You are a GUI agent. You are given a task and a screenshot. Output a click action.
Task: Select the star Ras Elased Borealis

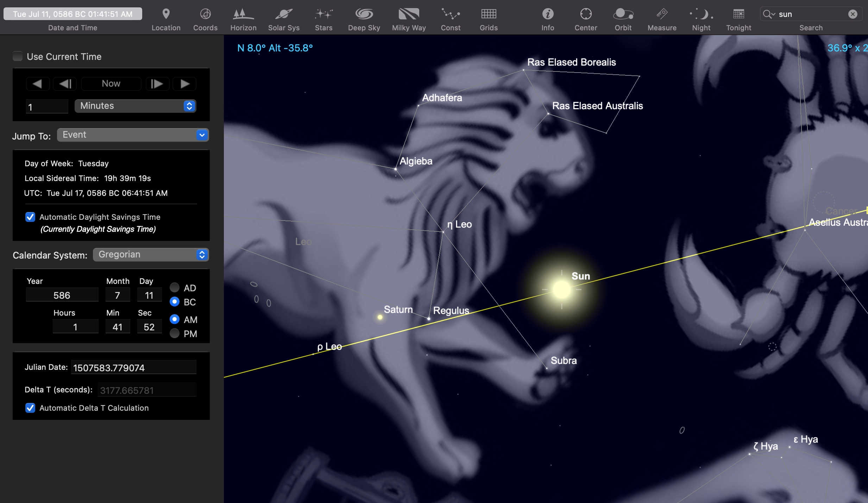click(x=523, y=70)
